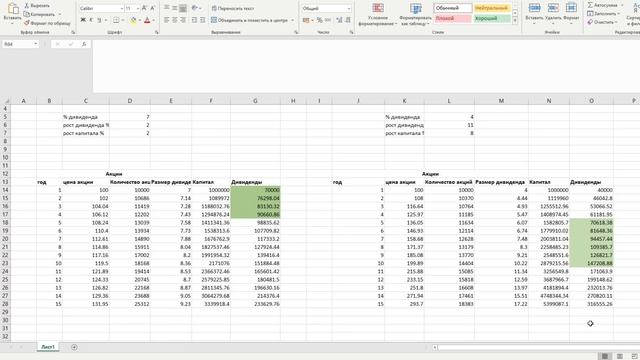
Task: Open the merge and center dropdown arrow
Action: point(293,20)
